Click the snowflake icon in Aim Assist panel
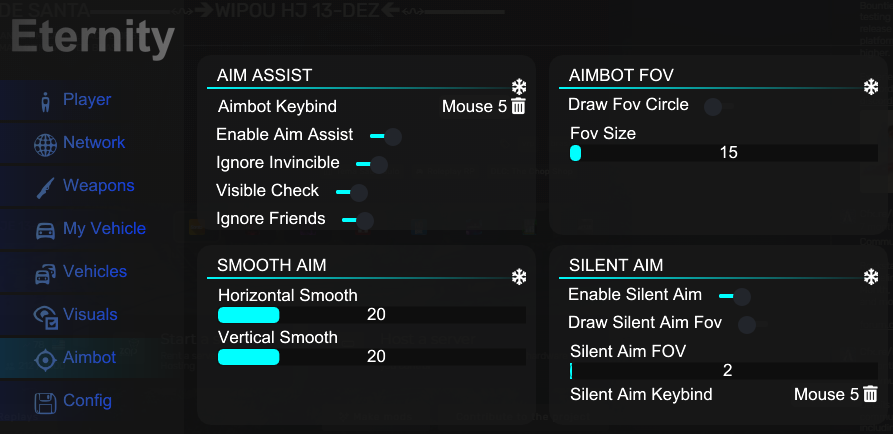Image resolution: width=893 pixels, height=434 pixels. 518,87
